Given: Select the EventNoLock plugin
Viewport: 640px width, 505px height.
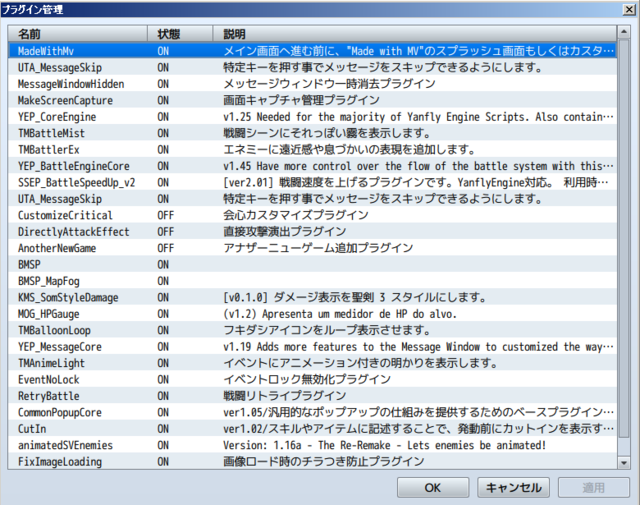Looking at the screenshot, I should point(312,380).
